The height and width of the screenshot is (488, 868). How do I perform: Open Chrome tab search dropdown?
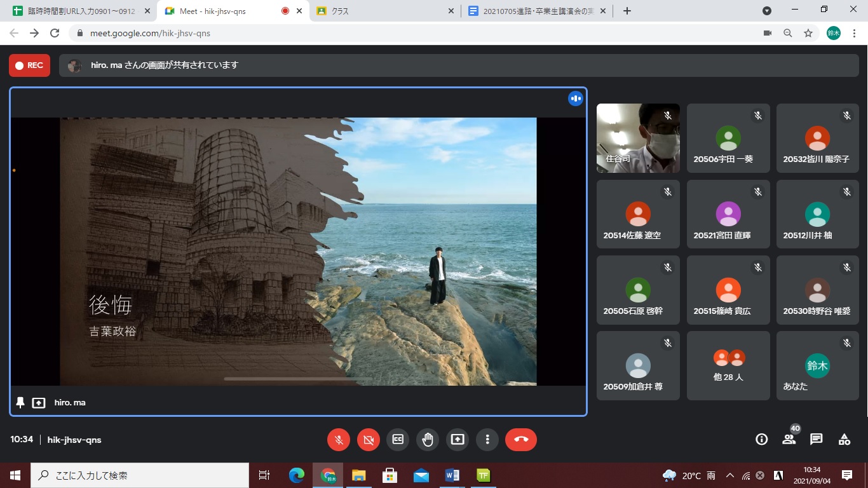pyautogui.click(x=767, y=11)
